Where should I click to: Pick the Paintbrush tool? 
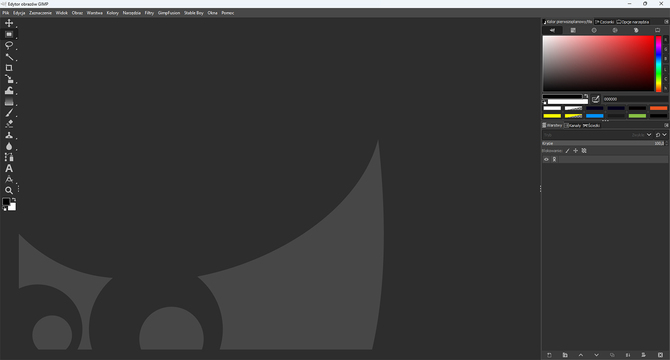tap(9, 113)
